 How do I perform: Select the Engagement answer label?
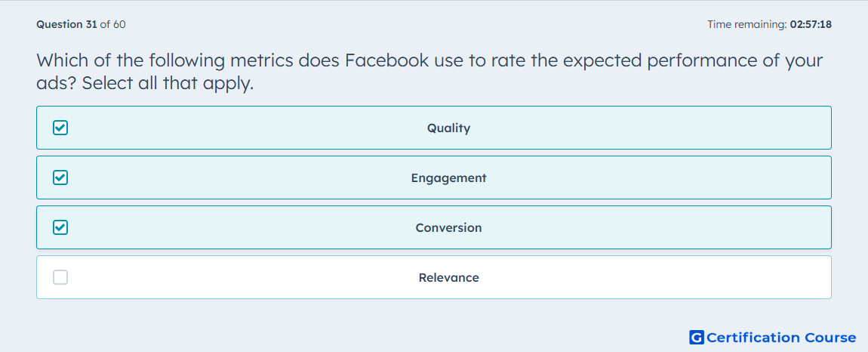coord(448,178)
